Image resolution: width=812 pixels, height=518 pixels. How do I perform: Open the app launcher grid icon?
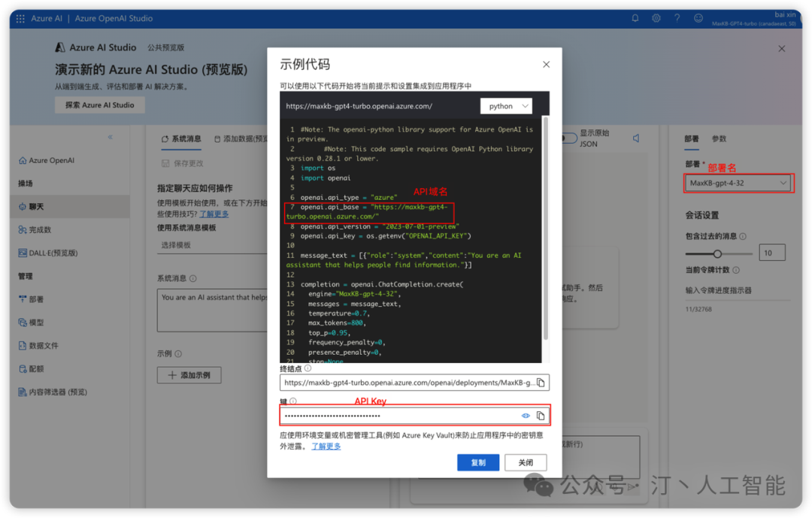tap(20, 19)
